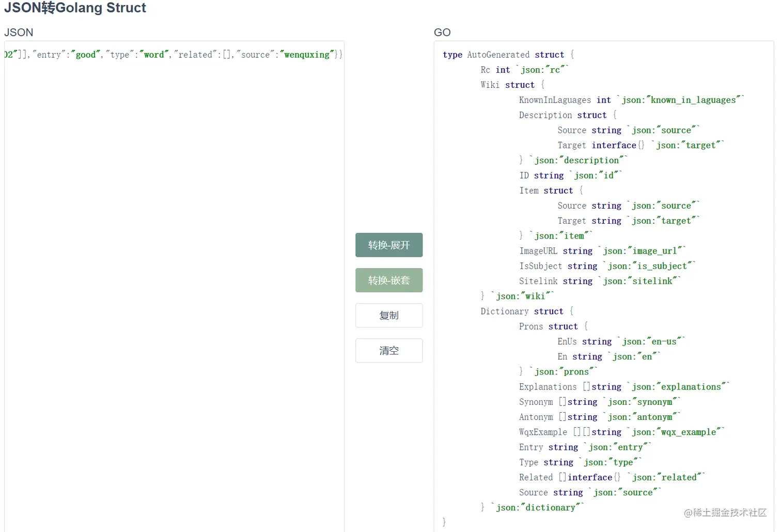Click the Related []interface{} field line
The width and height of the screenshot is (781, 532).
point(612,477)
